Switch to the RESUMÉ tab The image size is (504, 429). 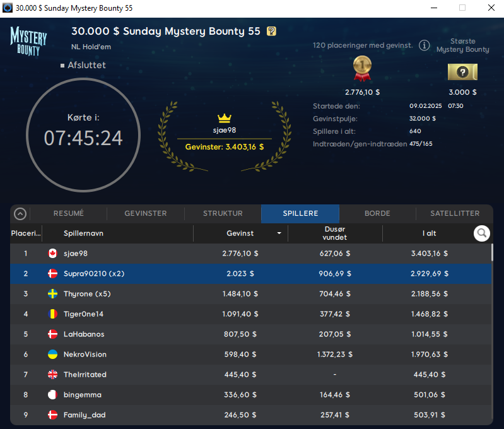69,213
